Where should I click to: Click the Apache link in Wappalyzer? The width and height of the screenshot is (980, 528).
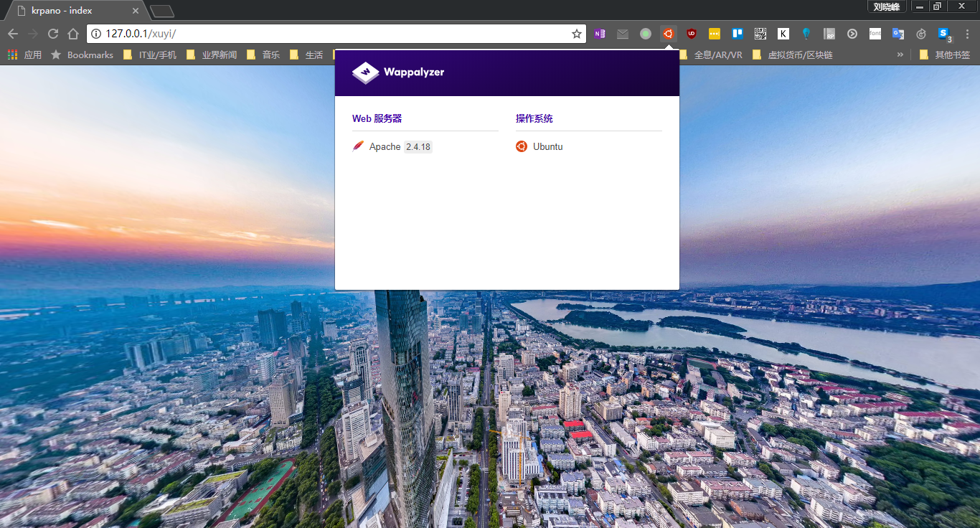385,146
